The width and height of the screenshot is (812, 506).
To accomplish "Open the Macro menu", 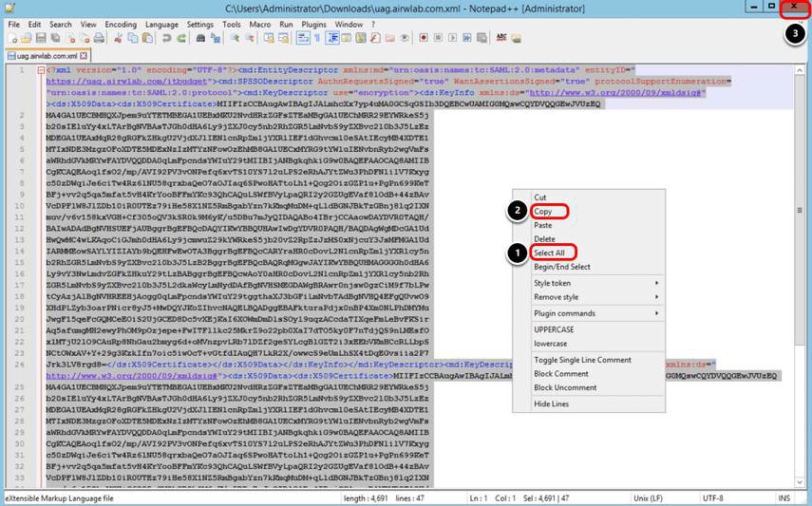I will (x=260, y=25).
